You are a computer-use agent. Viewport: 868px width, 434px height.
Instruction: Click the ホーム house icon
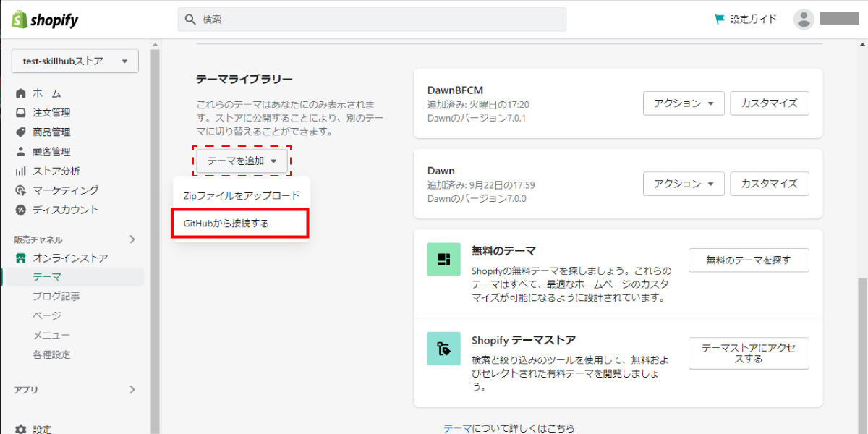(x=20, y=93)
